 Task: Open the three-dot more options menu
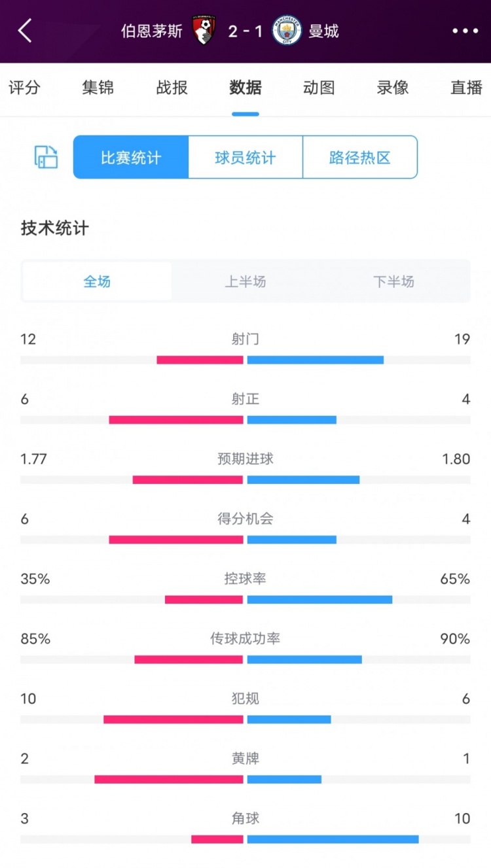pos(465,31)
